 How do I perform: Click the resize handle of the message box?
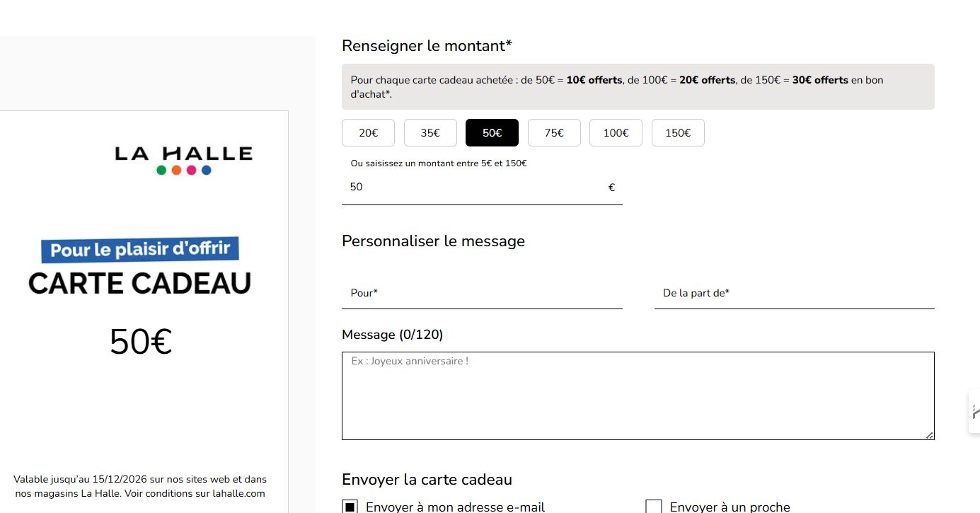coord(929,437)
